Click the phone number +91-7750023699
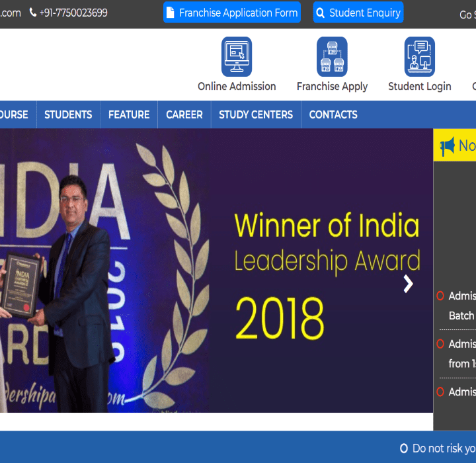Screen dimensions: 476x463 (73, 13)
